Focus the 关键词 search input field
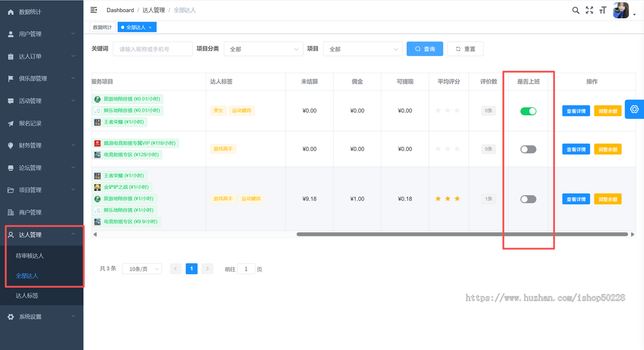This screenshot has width=644, height=350. pos(152,49)
